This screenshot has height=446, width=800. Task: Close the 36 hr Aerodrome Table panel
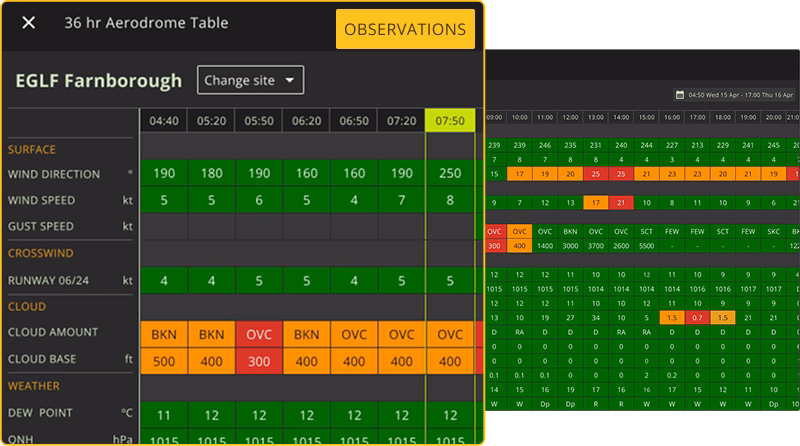29,22
